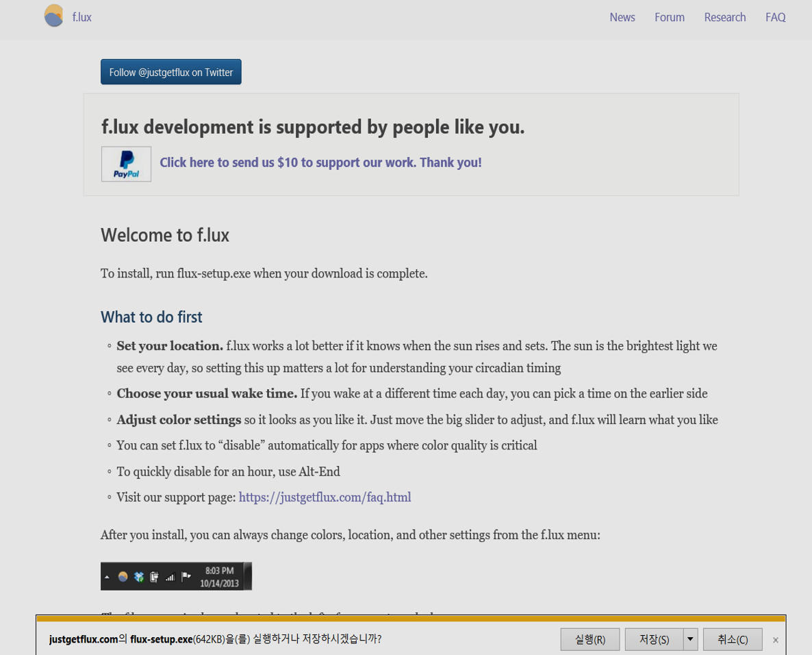Click the system tray screenshot image
Viewport: 812px width, 655px height.
click(x=176, y=576)
